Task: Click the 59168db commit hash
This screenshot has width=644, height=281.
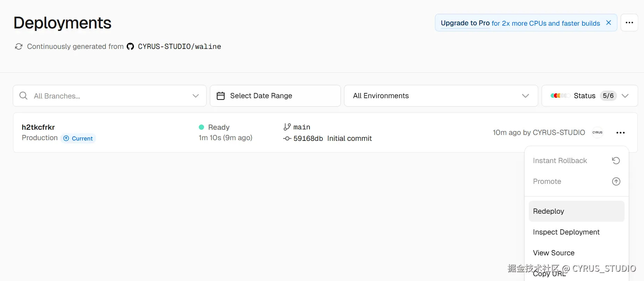Action: [308, 138]
